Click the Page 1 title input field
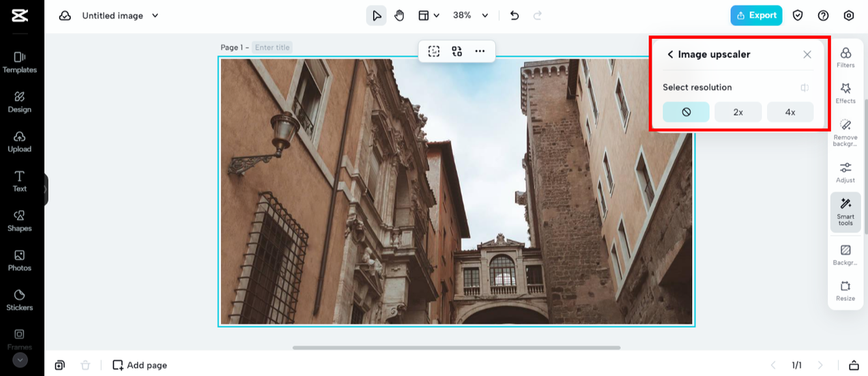Viewport: 868px width, 376px height. pos(273,47)
